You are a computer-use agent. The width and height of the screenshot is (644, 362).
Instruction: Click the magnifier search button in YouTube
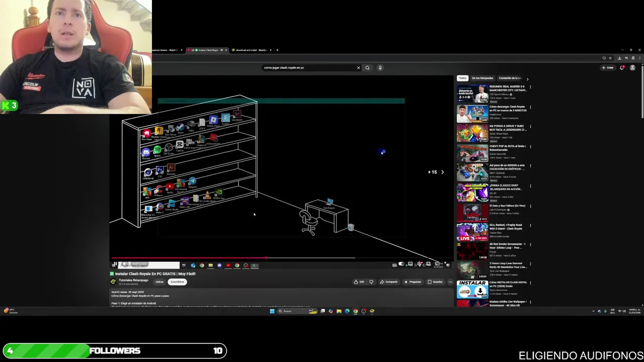point(367,67)
